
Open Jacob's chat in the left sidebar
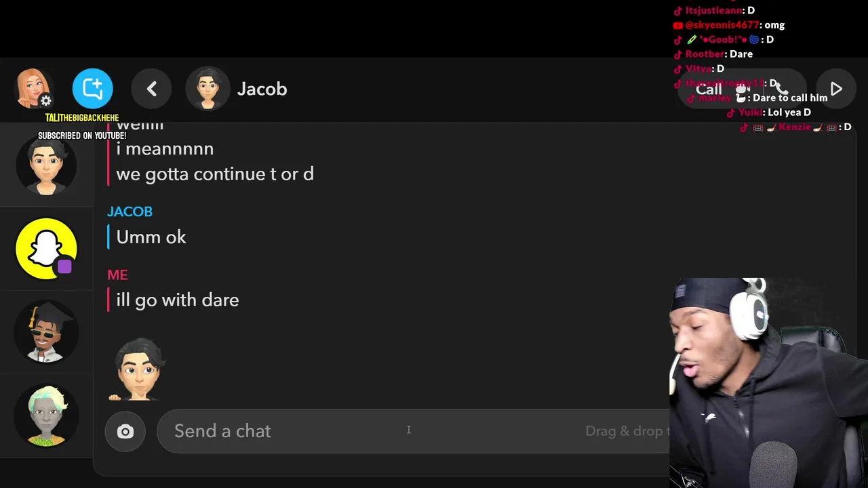click(46, 165)
